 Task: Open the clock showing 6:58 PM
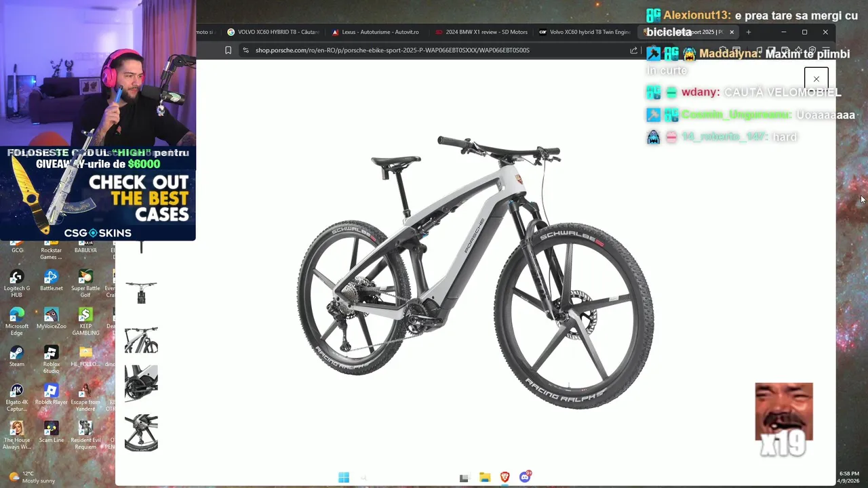[x=848, y=477]
